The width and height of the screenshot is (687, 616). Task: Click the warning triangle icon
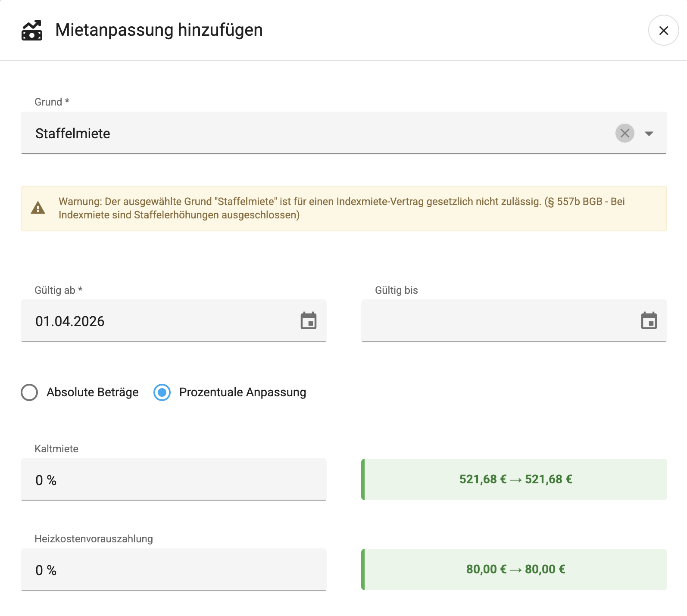pos(38,208)
